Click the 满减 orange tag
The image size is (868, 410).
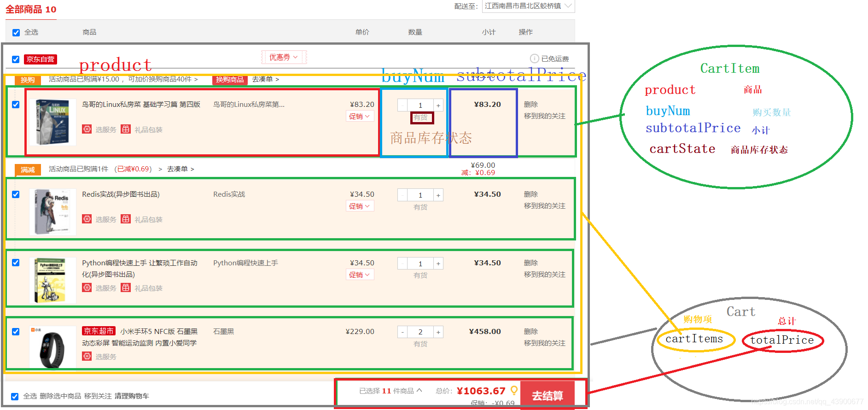[28, 170]
